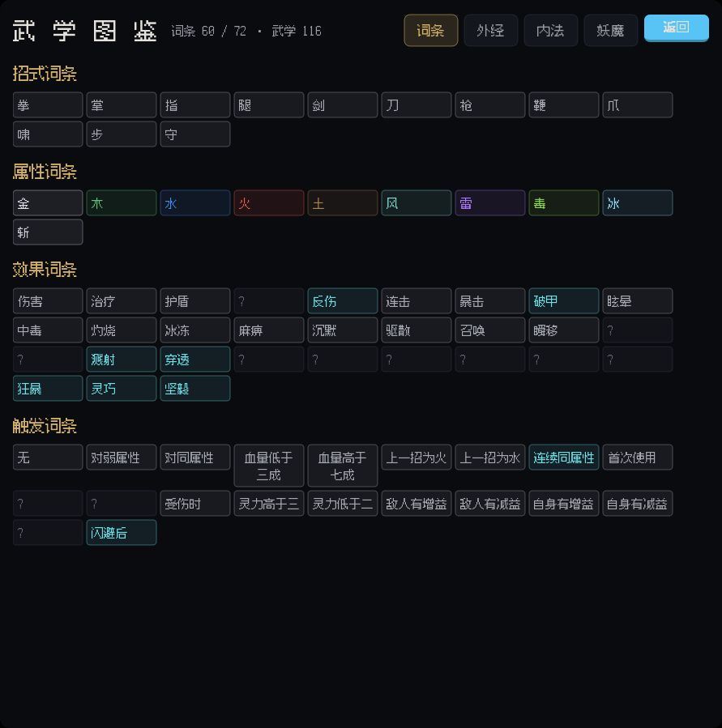Open the highlighted 反伤 effect tag

tap(343, 301)
